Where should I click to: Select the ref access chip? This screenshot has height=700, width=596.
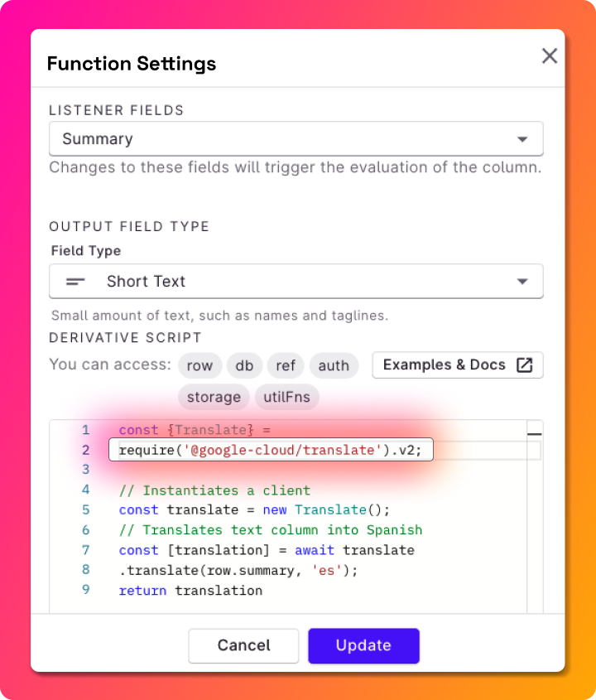285,365
